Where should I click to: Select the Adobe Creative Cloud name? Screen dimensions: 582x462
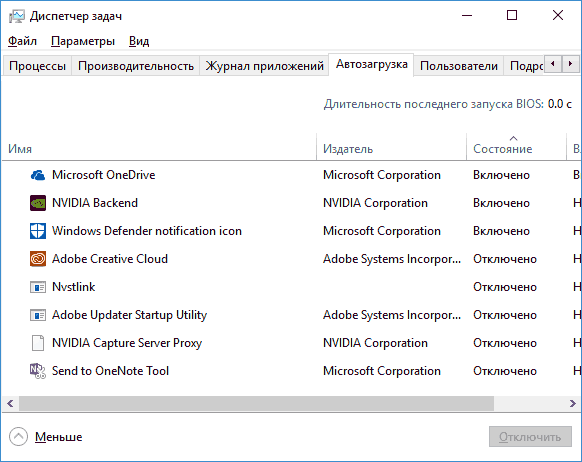[x=110, y=259]
